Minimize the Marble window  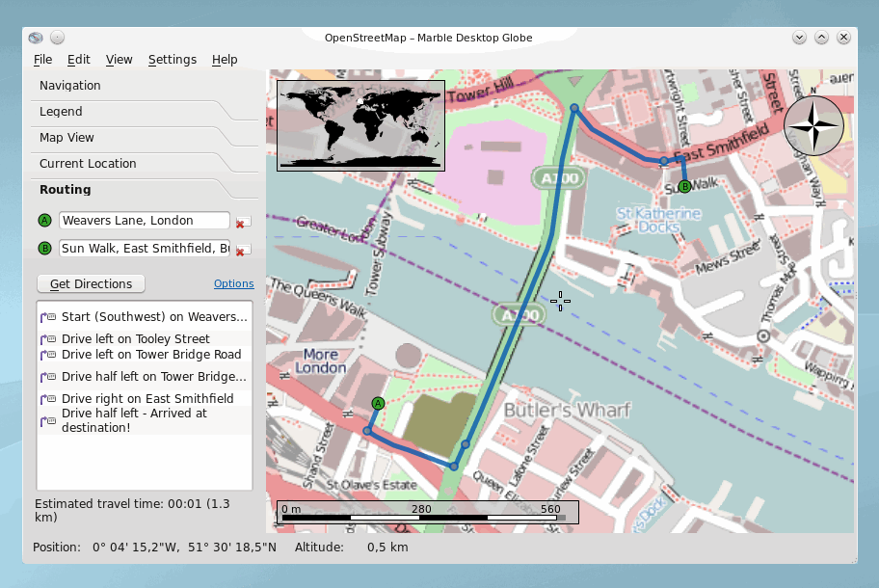[799, 38]
